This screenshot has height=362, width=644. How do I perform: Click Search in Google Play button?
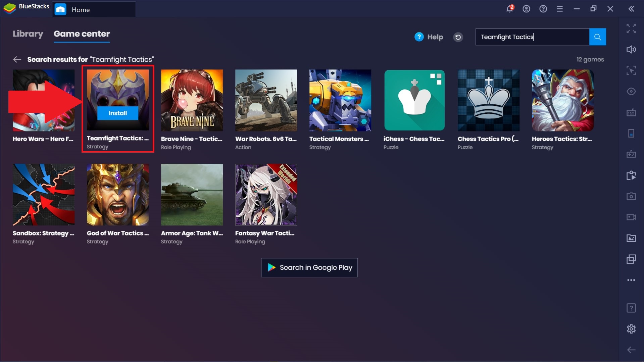(x=309, y=267)
